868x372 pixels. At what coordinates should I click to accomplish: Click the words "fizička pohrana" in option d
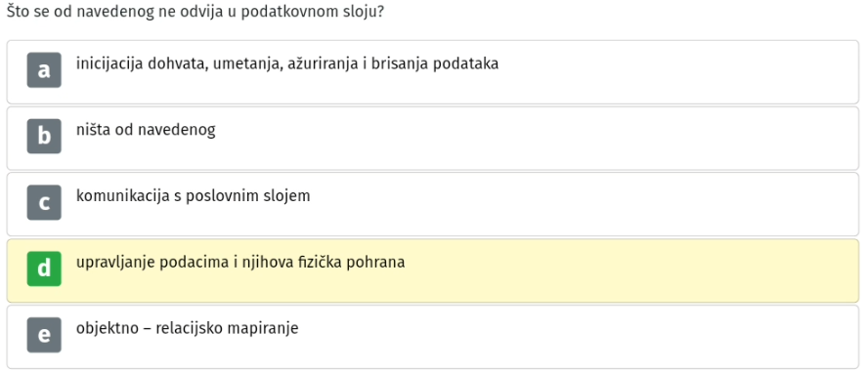coord(353,263)
